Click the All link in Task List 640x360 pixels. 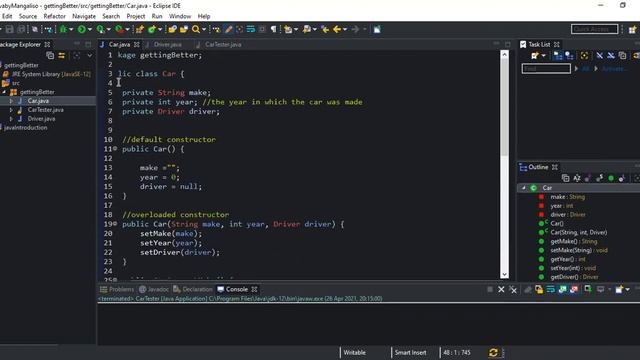tap(586, 69)
